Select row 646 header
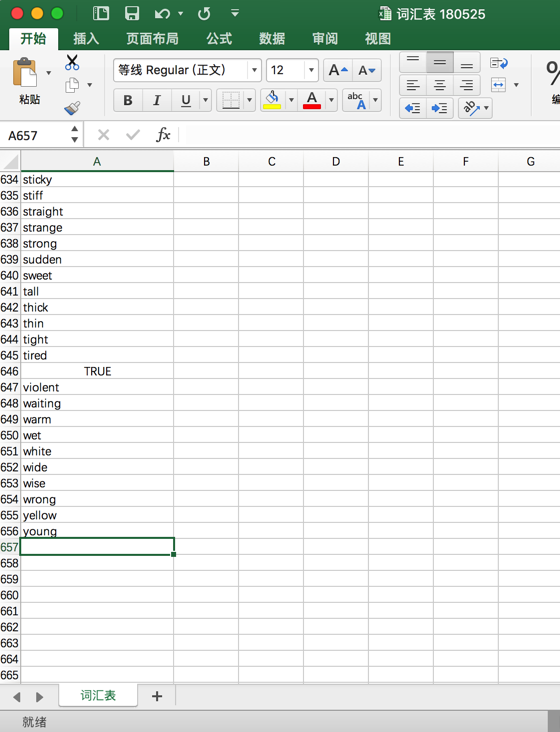The width and height of the screenshot is (560, 732). pyautogui.click(x=10, y=371)
